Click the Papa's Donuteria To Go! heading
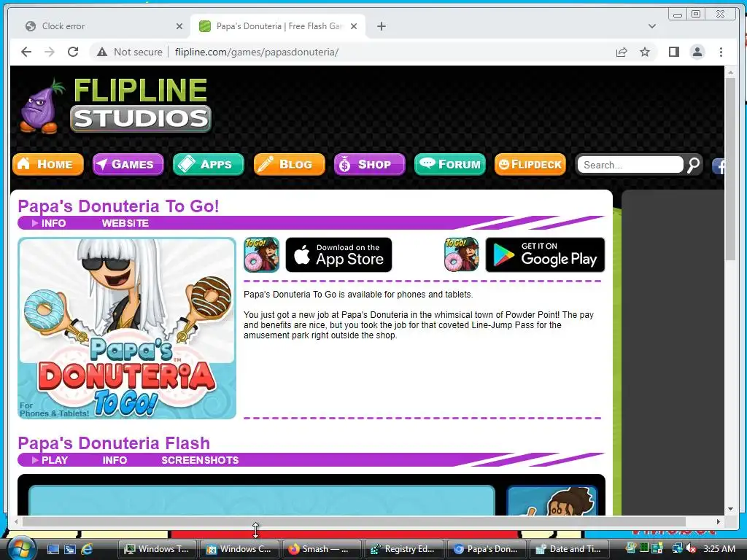 point(119,206)
